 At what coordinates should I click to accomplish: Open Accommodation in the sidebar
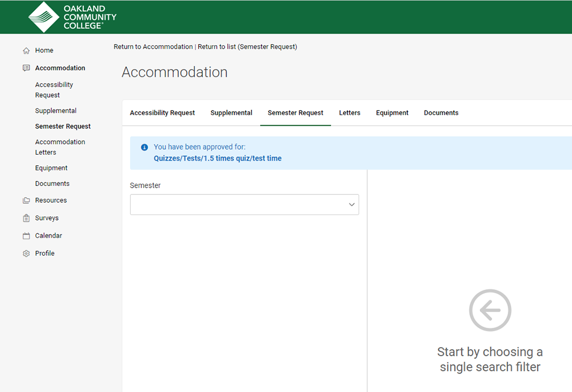60,68
